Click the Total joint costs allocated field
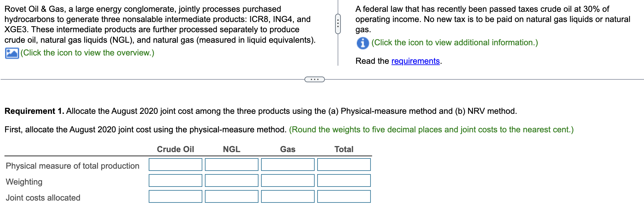Screen dimensions: 644x213 pos(343,196)
